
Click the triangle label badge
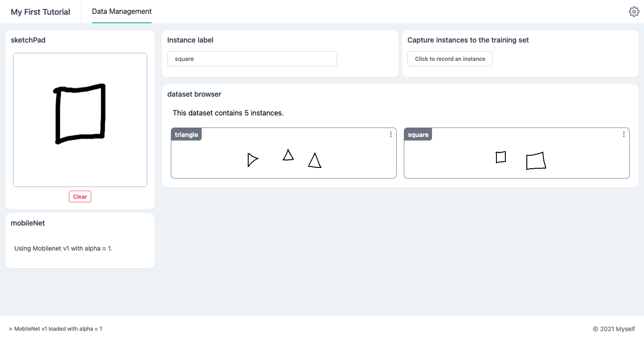(186, 134)
